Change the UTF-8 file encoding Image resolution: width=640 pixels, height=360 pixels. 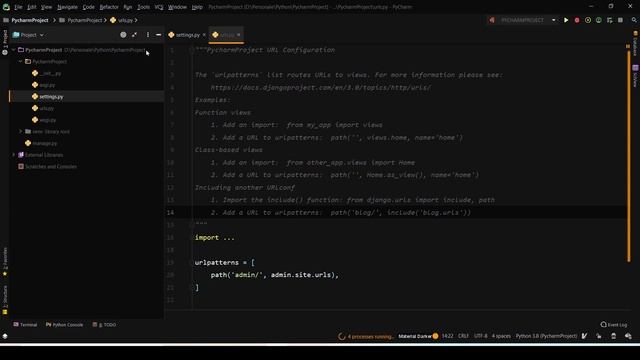pos(480,336)
